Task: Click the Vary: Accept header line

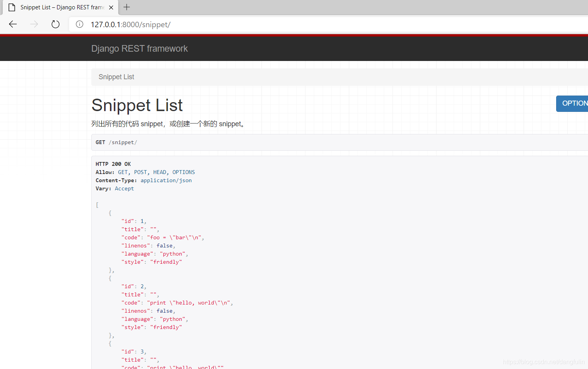Action: coord(115,188)
